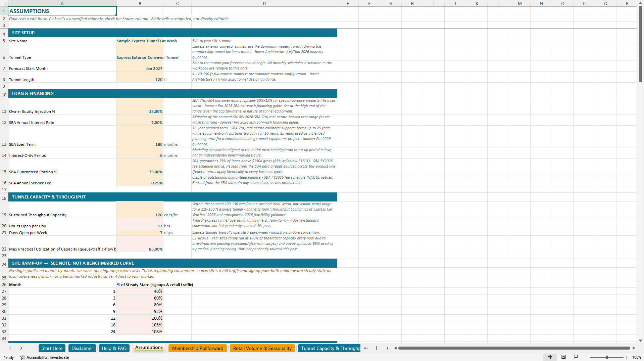The width and height of the screenshot is (644, 361).
Task: Select the Site Name value cell
Action: point(140,41)
